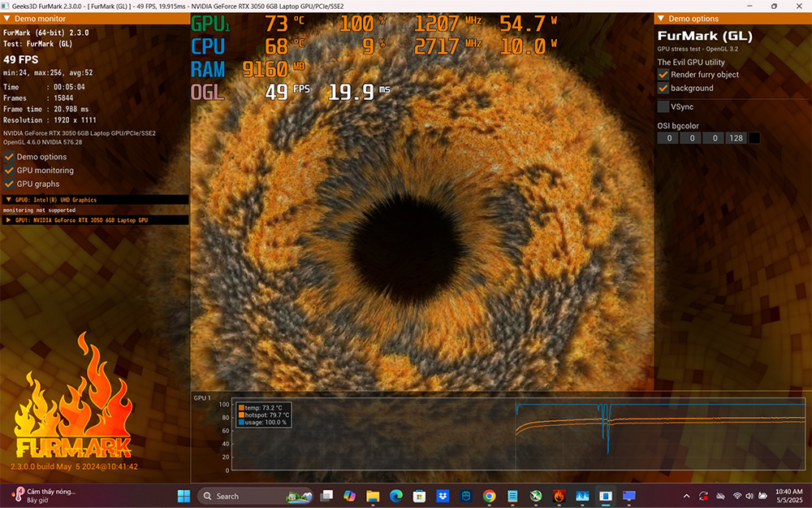Screen dimensions: 812x508
Task: Click the GPU power 54.7 W readout
Action: point(529,24)
